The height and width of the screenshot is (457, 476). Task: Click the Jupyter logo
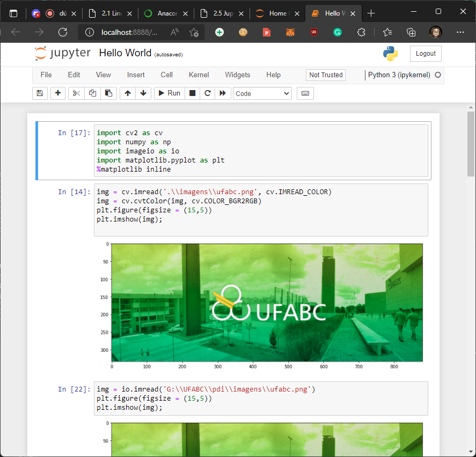click(x=63, y=53)
